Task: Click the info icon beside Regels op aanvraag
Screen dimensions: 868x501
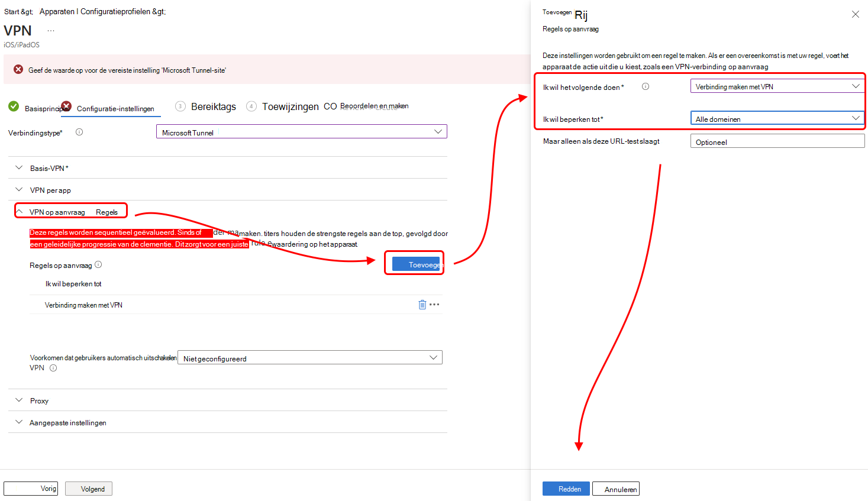Action: pyautogui.click(x=98, y=264)
